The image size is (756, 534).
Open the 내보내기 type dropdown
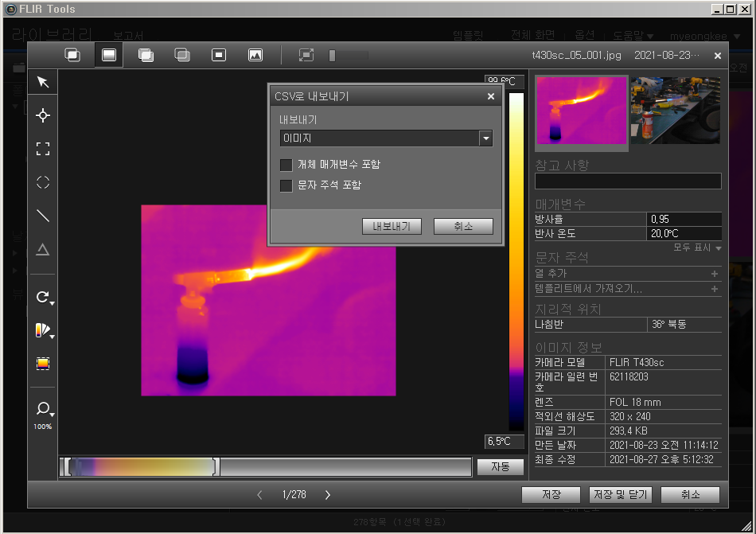tap(485, 138)
